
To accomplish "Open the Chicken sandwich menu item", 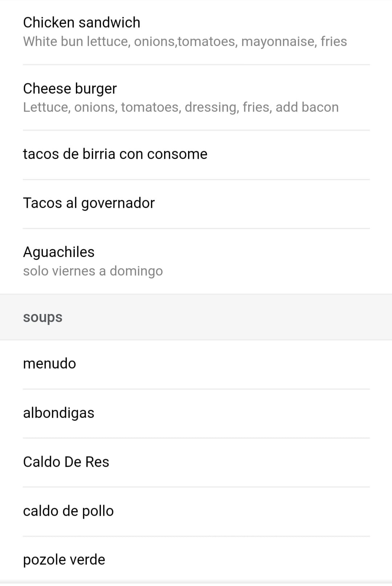I will click(x=82, y=23).
